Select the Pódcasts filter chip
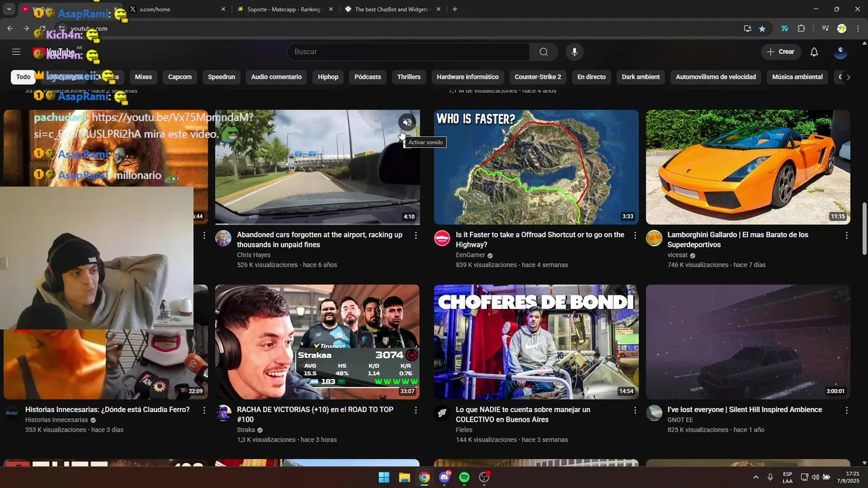Image resolution: width=868 pixels, height=488 pixels. tap(368, 77)
